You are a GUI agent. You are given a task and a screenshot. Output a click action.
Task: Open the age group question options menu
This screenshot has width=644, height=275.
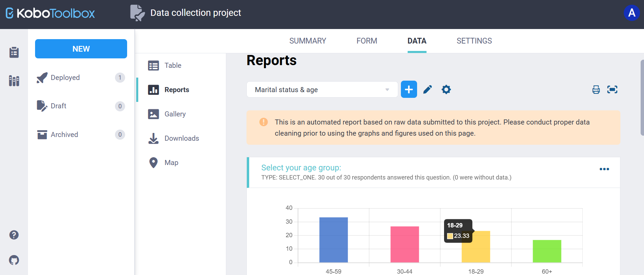pos(604,169)
